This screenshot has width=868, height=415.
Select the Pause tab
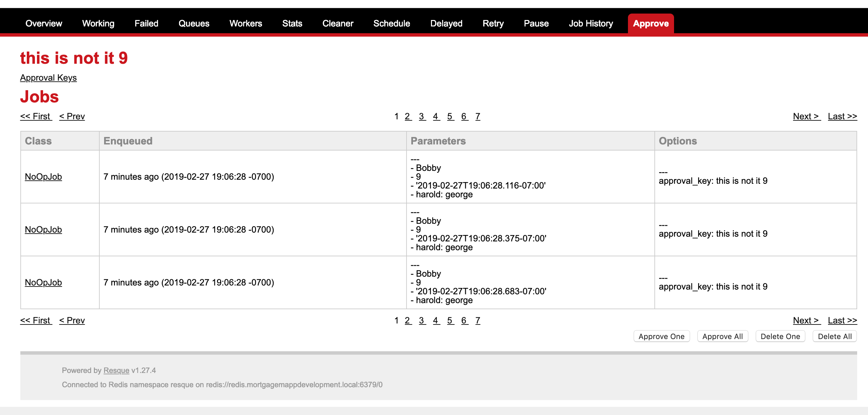[x=536, y=23]
